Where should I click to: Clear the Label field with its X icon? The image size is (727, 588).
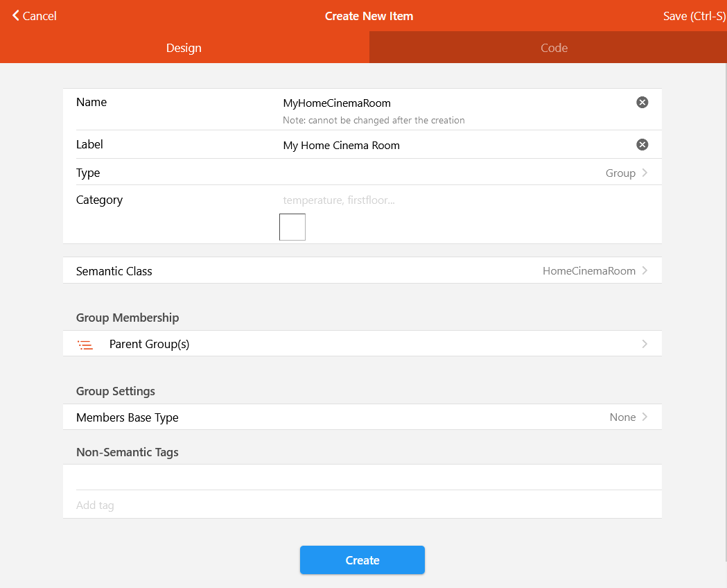642,145
